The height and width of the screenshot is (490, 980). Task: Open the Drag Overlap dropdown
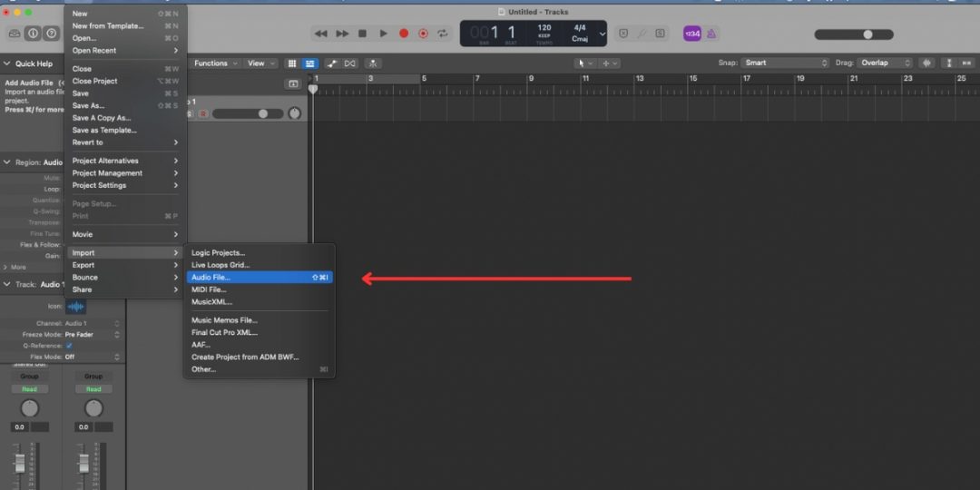tap(885, 64)
